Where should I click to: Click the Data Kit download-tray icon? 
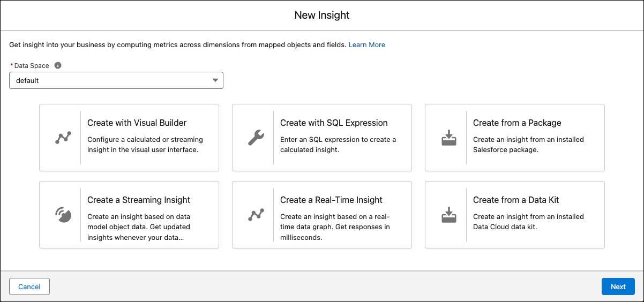[x=448, y=215]
